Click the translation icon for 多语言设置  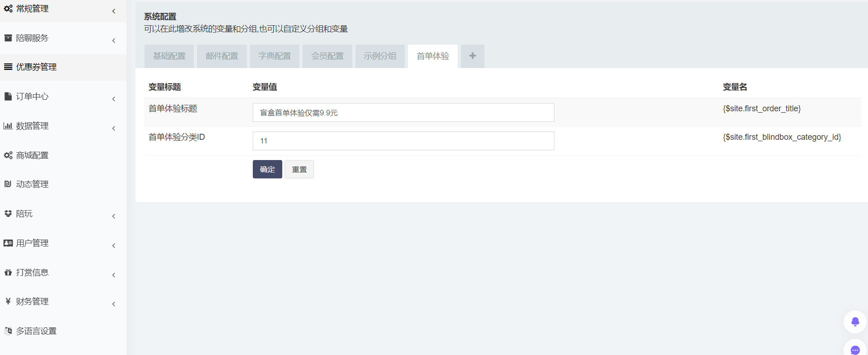click(8, 331)
